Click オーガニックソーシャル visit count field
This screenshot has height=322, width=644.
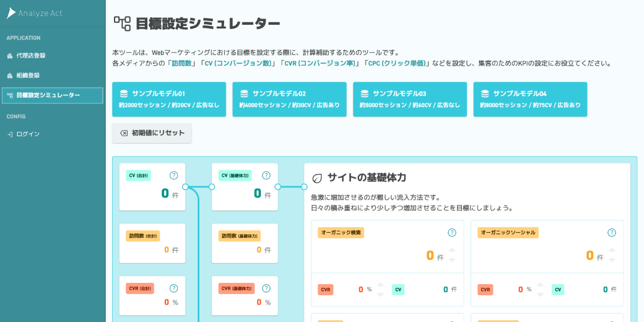pos(590,256)
